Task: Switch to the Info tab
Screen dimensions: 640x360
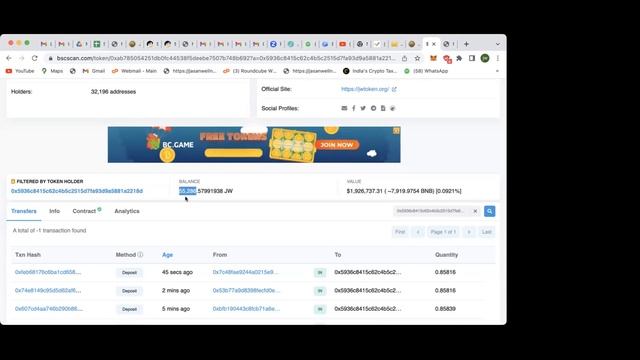Action: (54, 211)
